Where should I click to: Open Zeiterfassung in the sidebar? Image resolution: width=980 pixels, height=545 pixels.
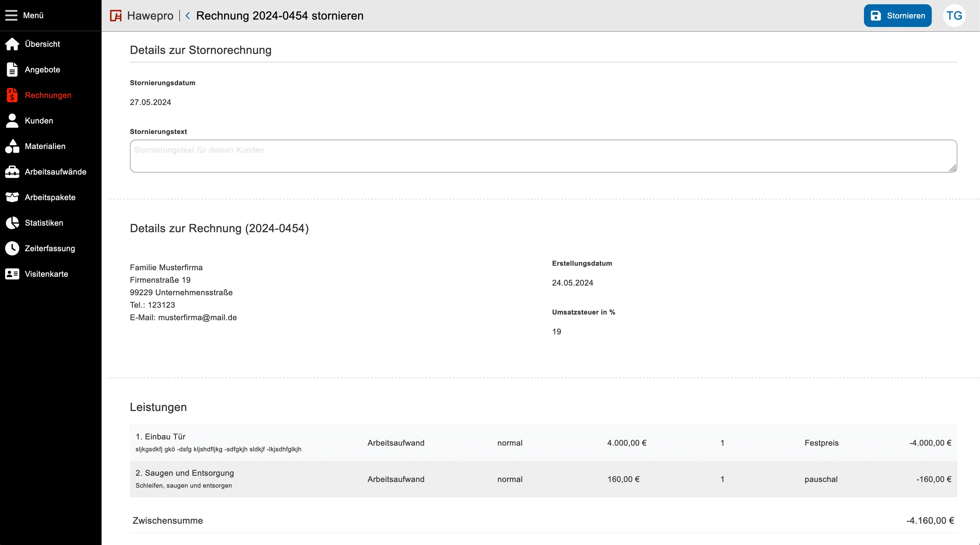click(51, 248)
